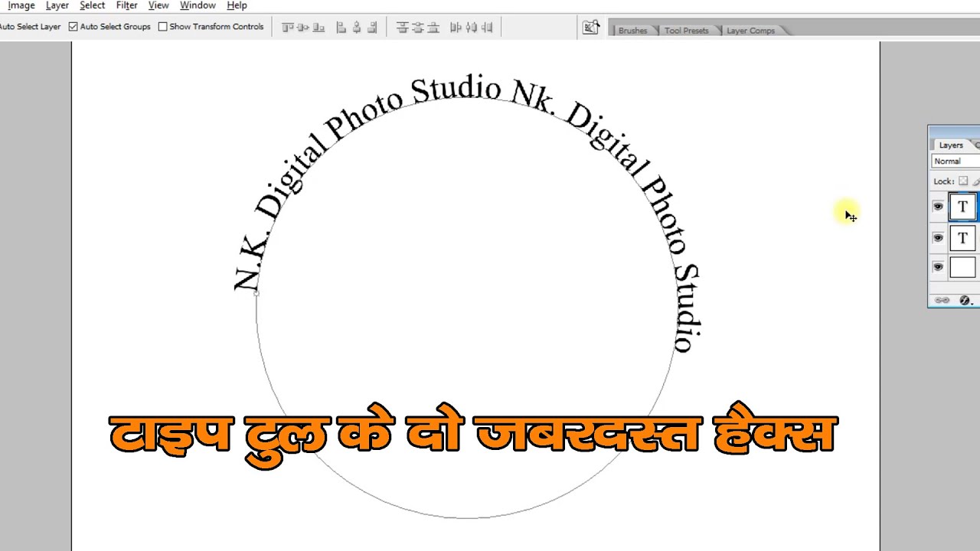This screenshot has width=980, height=551.
Task: Switch to the Tool Presets tab
Action: [686, 31]
